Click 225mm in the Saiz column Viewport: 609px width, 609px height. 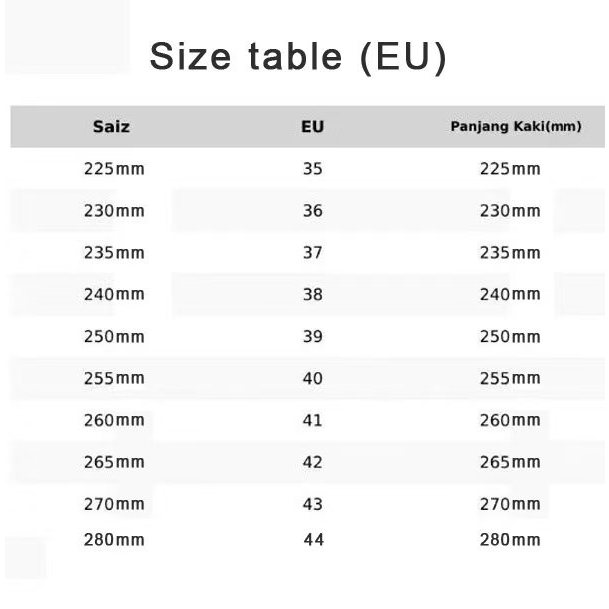pyautogui.click(x=114, y=169)
